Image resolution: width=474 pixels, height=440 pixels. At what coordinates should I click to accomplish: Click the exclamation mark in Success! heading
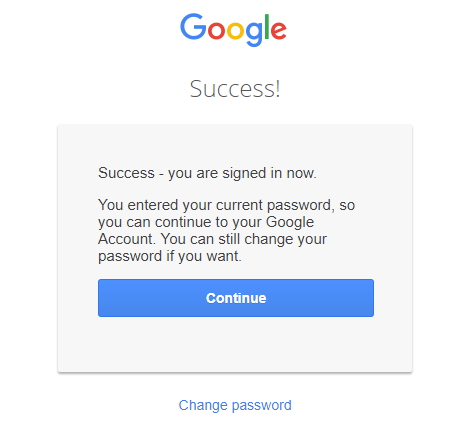(x=277, y=89)
